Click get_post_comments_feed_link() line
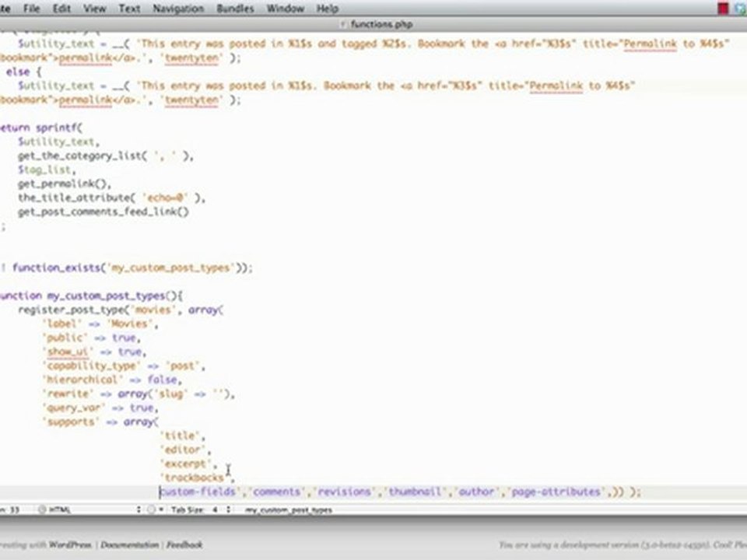The height and width of the screenshot is (560, 747). tap(103, 212)
